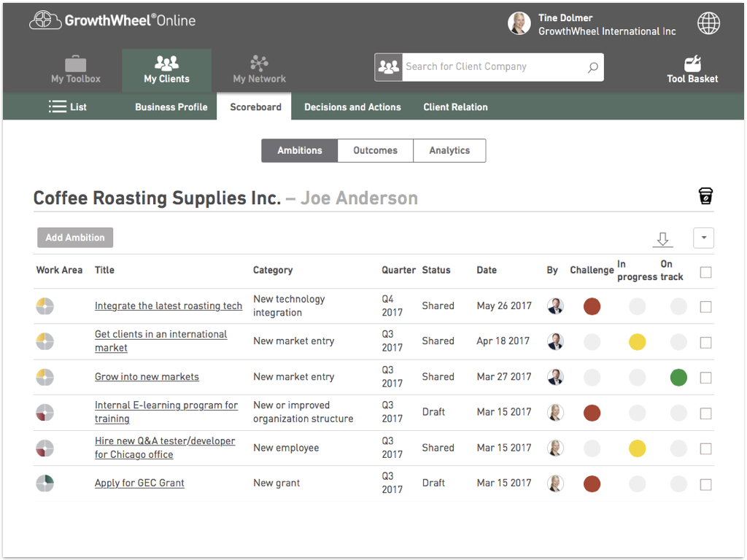Expand the dropdown arrow beside download icon

(x=703, y=238)
